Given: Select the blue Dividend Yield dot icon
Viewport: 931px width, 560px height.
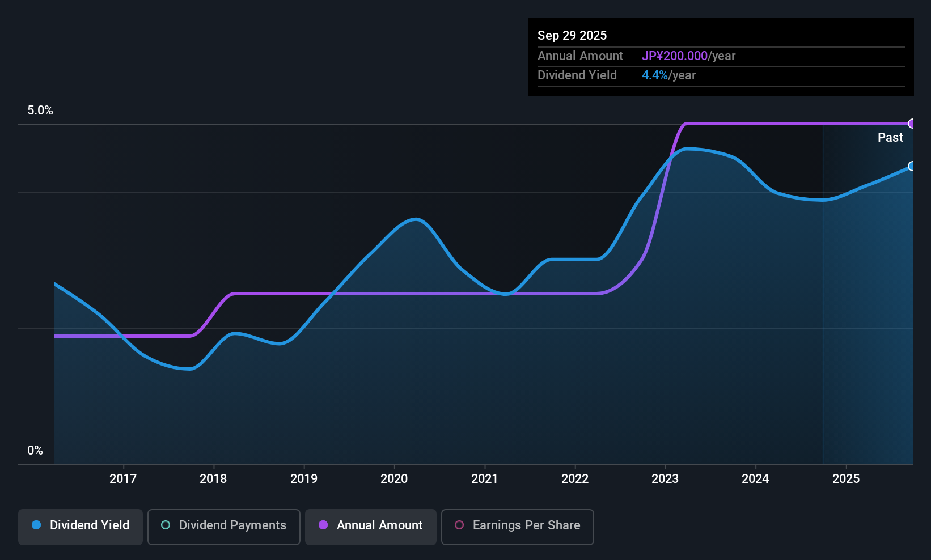Looking at the screenshot, I should point(36,525).
